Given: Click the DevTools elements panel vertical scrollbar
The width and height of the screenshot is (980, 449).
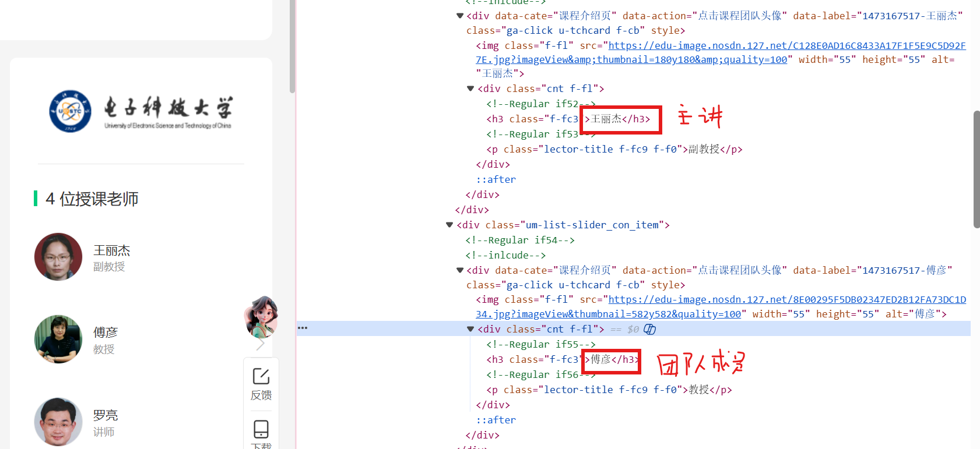Looking at the screenshot, I should point(977,169).
